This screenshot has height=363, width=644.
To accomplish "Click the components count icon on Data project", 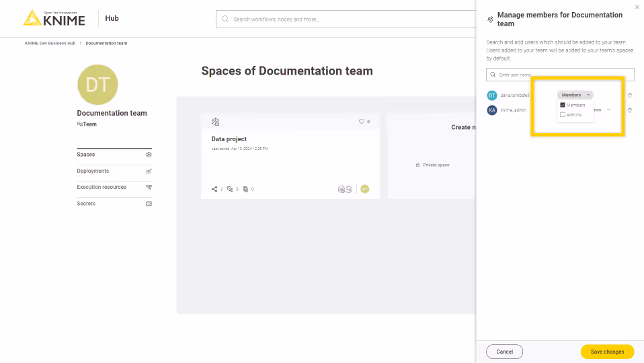I will tap(230, 190).
